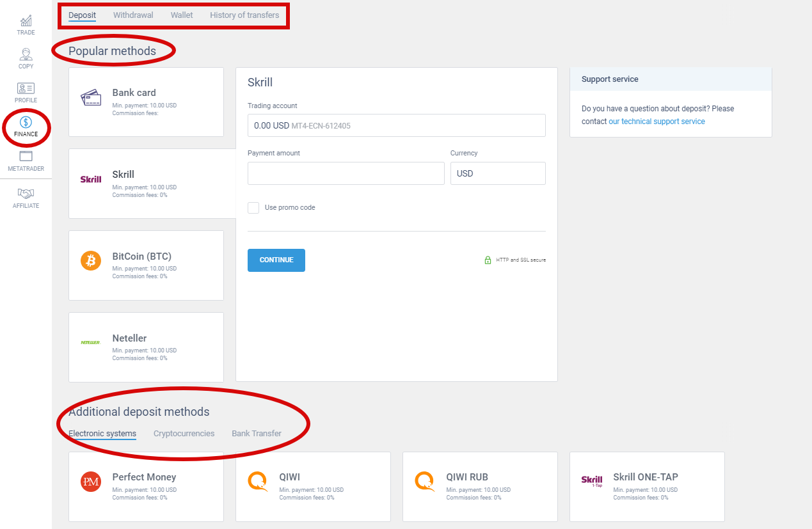Expand the Trading account selector
Screen dimensions: 812x529
396,125
